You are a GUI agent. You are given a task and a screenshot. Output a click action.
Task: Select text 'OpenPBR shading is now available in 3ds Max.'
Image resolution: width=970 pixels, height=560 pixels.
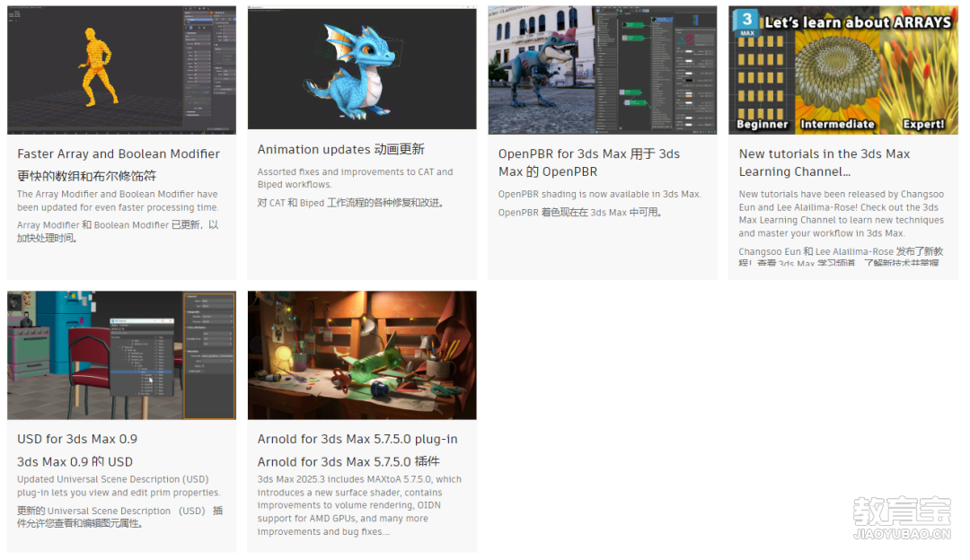[x=599, y=194]
